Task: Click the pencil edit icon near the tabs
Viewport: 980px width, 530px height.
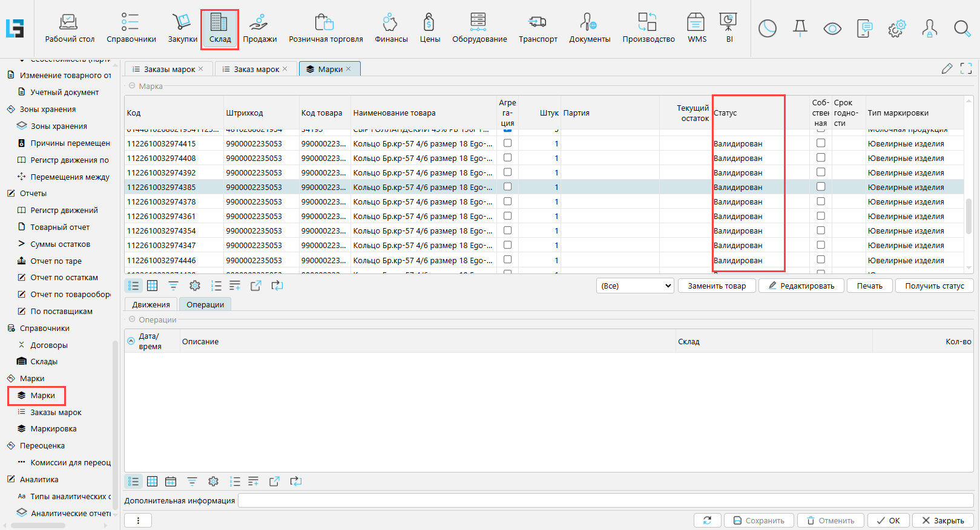Action: coord(947,69)
